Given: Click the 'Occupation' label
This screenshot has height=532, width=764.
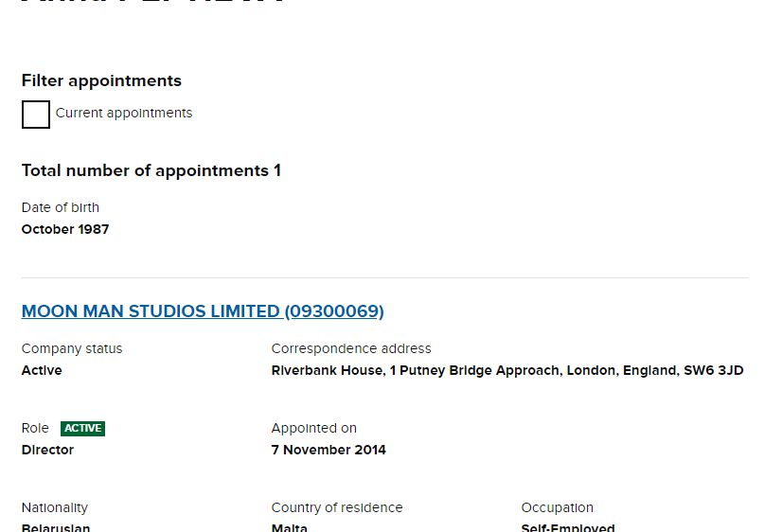Looking at the screenshot, I should pyautogui.click(x=558, y=508).
